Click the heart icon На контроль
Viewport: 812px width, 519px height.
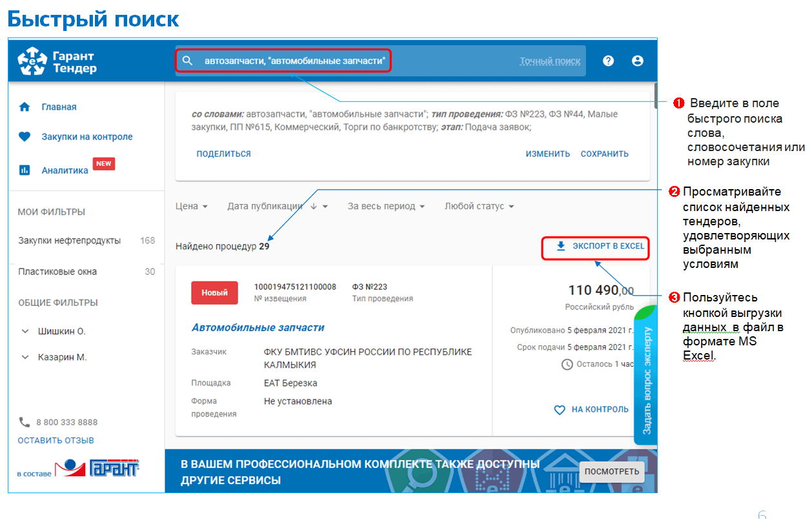(560, 410)
